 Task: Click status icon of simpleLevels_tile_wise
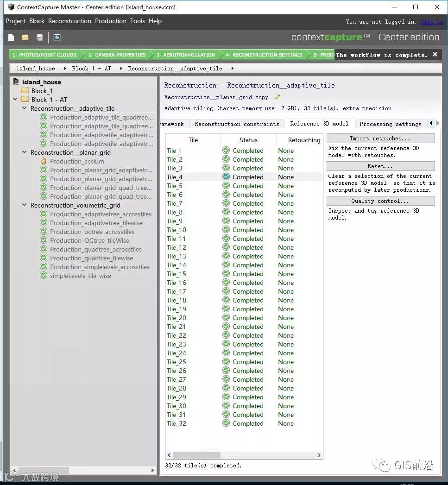tap(44, 275)
